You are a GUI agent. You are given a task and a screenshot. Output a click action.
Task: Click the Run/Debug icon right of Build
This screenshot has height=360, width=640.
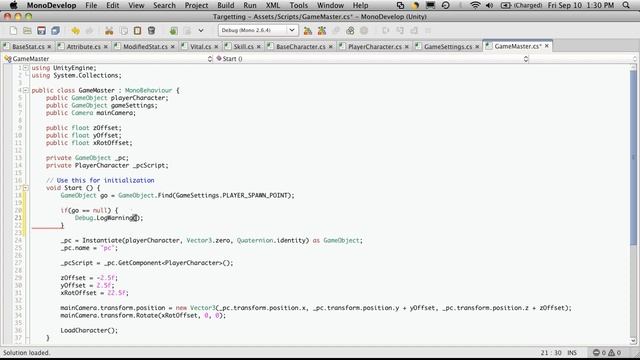(322, 31)
